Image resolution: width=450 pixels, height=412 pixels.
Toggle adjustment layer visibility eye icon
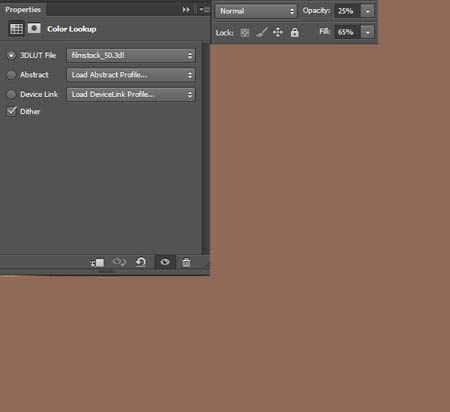point(165,262)
